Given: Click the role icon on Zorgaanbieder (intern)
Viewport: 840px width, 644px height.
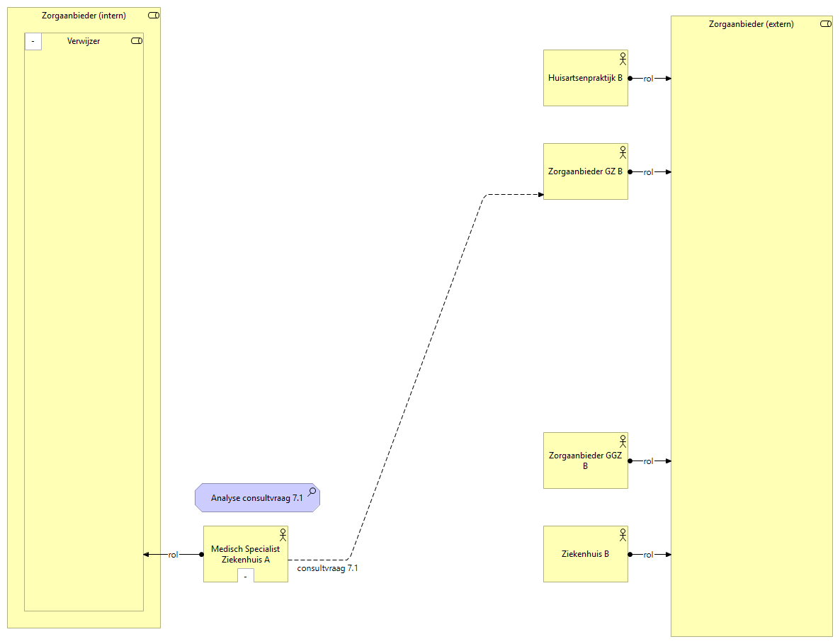Looking at the screenshot, I should pyautogui.click(x=154, y=16).
